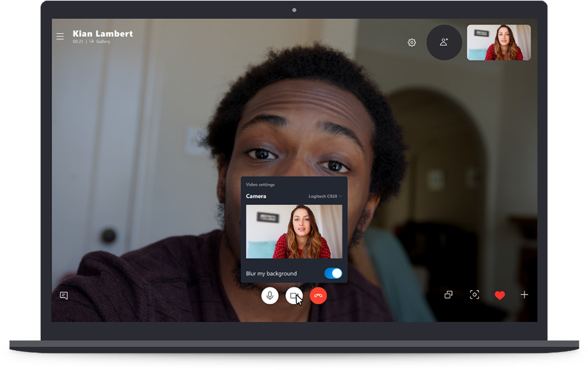Click the chevron beside Logitech C920
The image size is (588, 370).
point(340,196)
